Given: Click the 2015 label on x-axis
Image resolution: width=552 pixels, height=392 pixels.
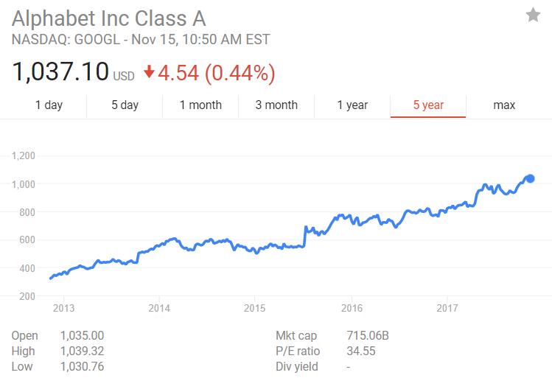Looking at the screenshot, I should [x=255, y=308].
